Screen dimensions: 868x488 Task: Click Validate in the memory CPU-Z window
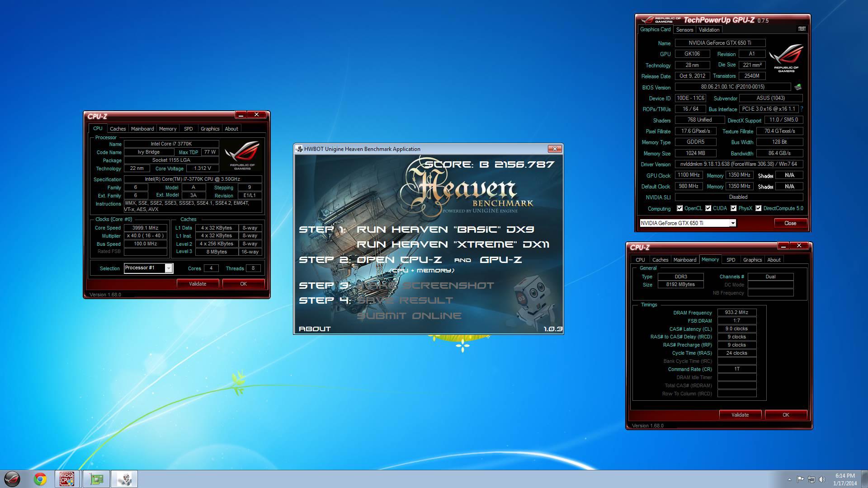click(x=740, y=415)
